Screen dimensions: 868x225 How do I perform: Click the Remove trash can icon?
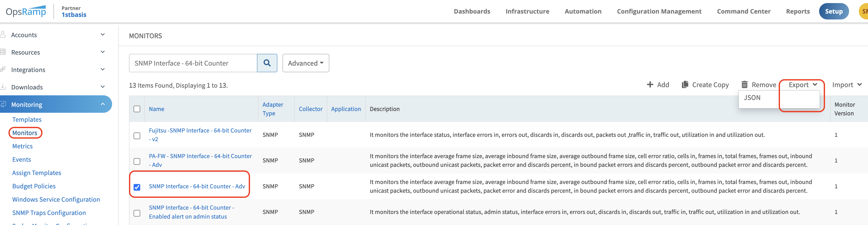[744, 85]
